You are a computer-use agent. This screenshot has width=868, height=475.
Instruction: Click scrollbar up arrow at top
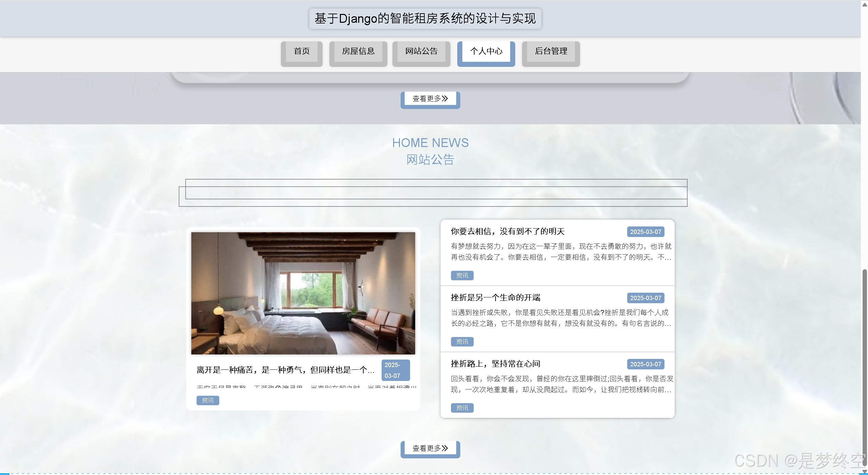pos(864,4)
